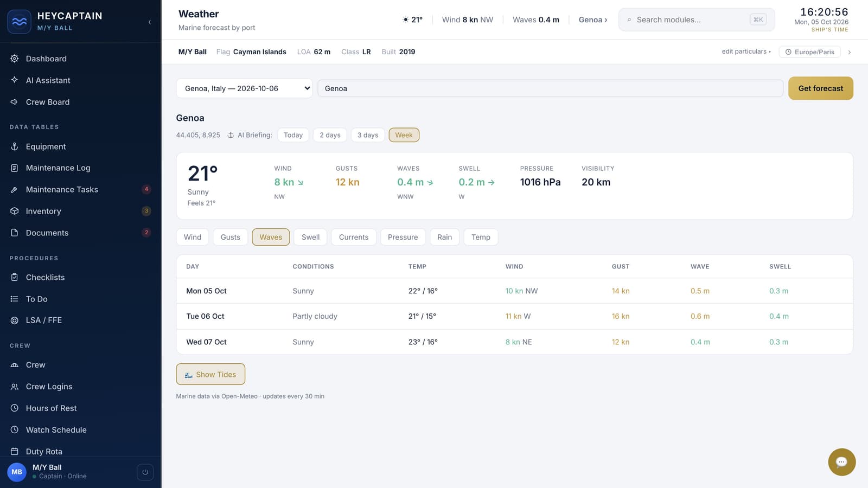Click the Search modules field

(x=697, y=20)
